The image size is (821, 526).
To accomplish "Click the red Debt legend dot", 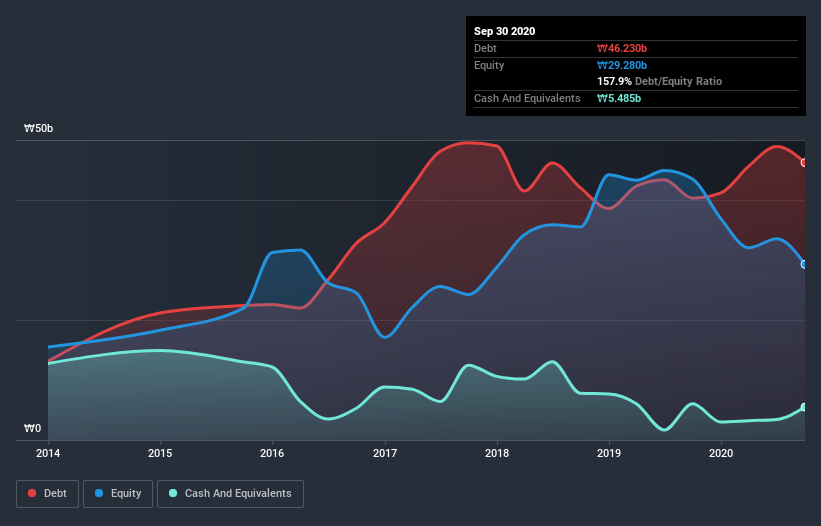I will pos(32,493).
